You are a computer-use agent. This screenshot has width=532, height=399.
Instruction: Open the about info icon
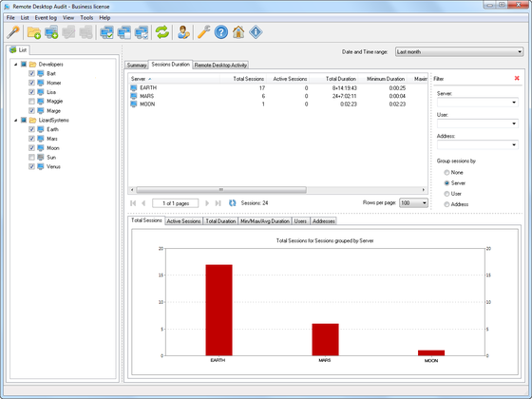[256, 32]
